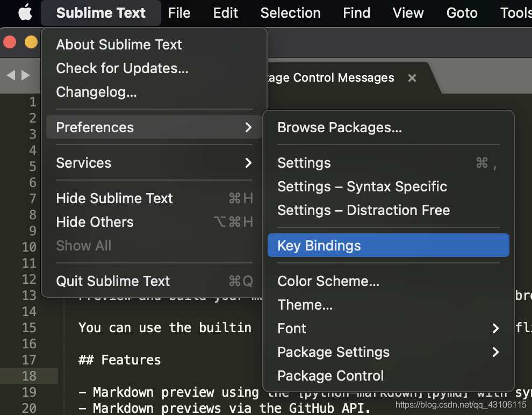Expand the Services submenu
This screenshot has height=415, width=532.
(248, 163)
